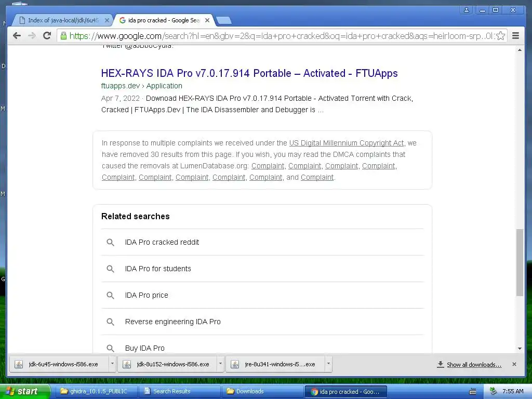
Task: Click the on-screen keyboard tray icon
Action: pyautogui.click(x=473, y=392)
